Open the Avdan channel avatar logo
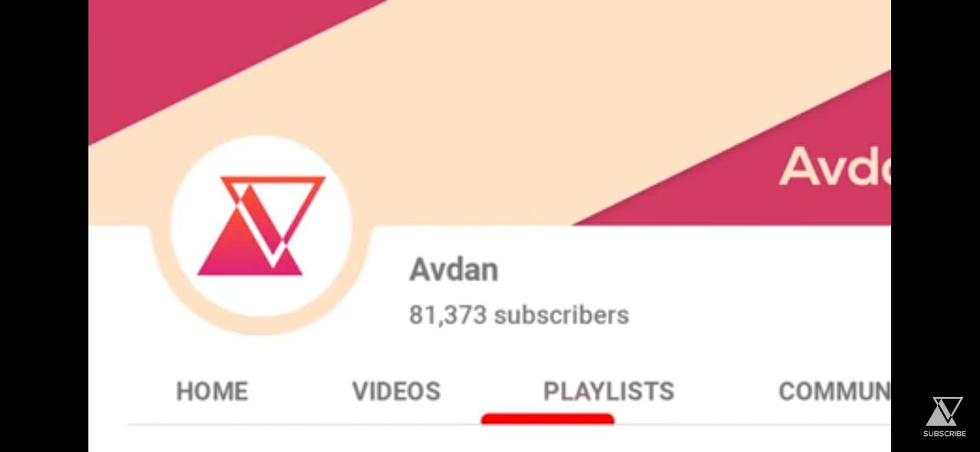Screen dimensions: 980x452 tap(261, 226)
